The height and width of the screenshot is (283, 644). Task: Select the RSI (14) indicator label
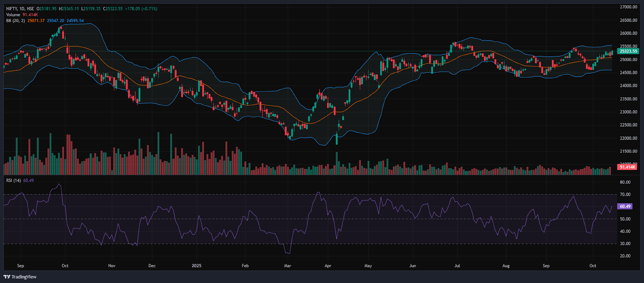(13, 180)
